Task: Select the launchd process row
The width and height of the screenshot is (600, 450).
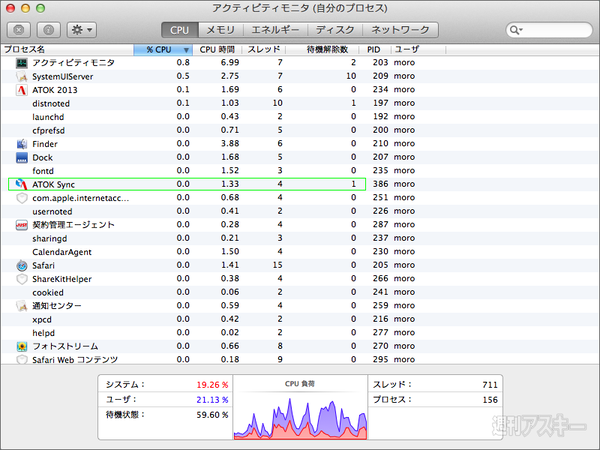Action: click(300, 117)
